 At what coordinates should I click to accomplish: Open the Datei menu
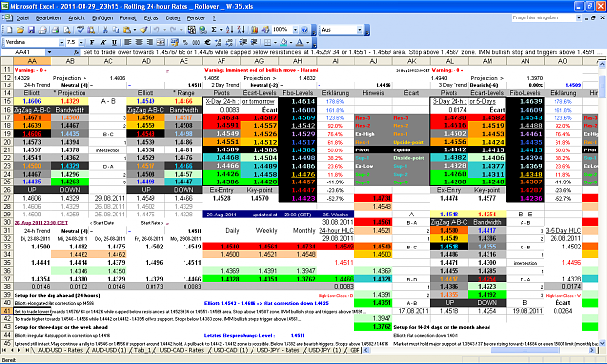click(x=22, y=17)
